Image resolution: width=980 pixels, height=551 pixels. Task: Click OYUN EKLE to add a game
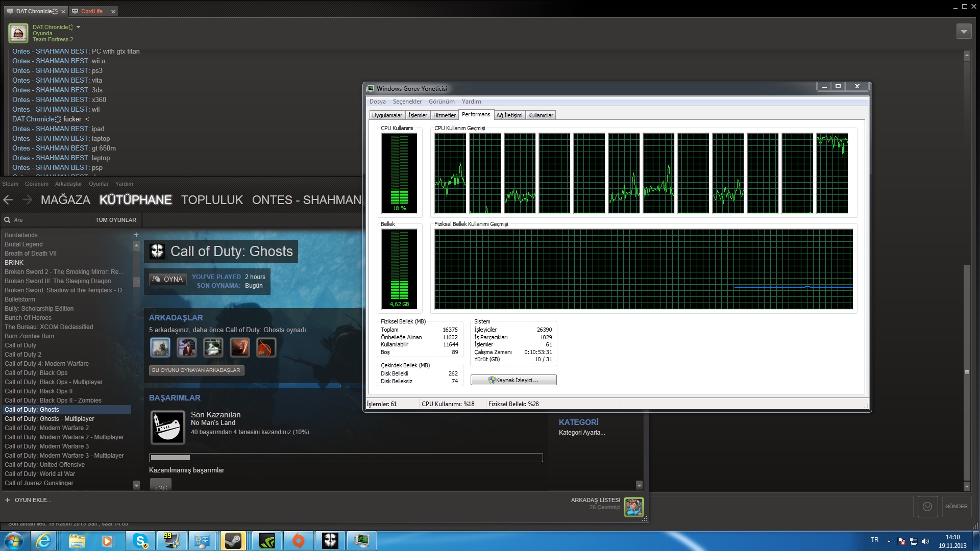pyautogui.click(x=28, y=500)
